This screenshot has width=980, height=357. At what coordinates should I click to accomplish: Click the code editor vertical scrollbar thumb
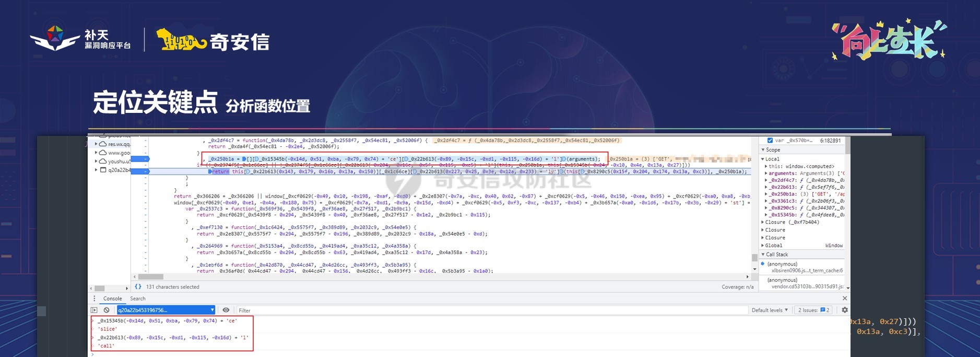754,258
